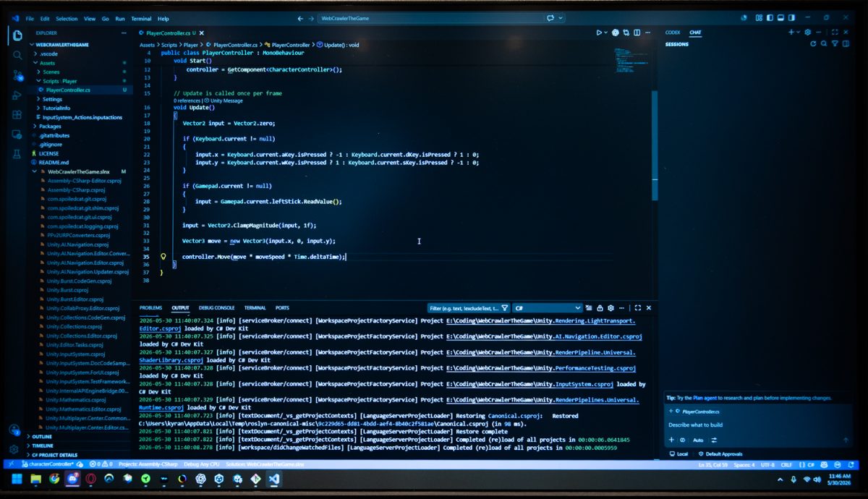Click the Run play icon in editor toolbar
This screenshot has width=868, height=499.
tap(599, 33)
